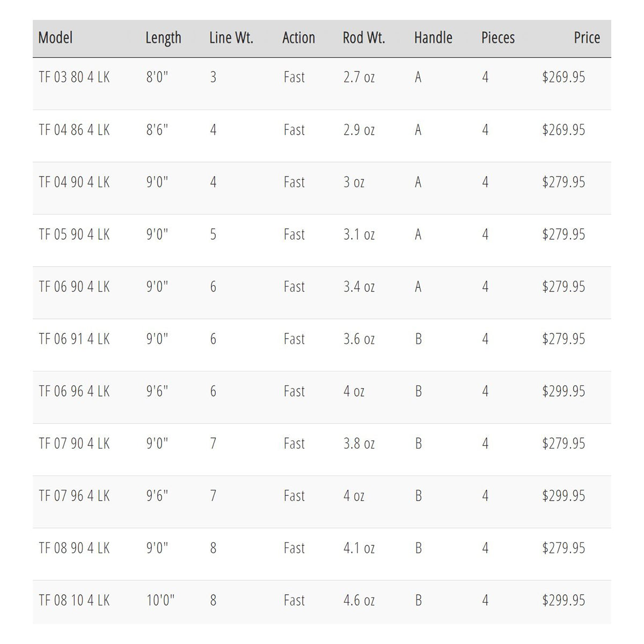Select model TF 06 91 4 LK

point(74,339)
